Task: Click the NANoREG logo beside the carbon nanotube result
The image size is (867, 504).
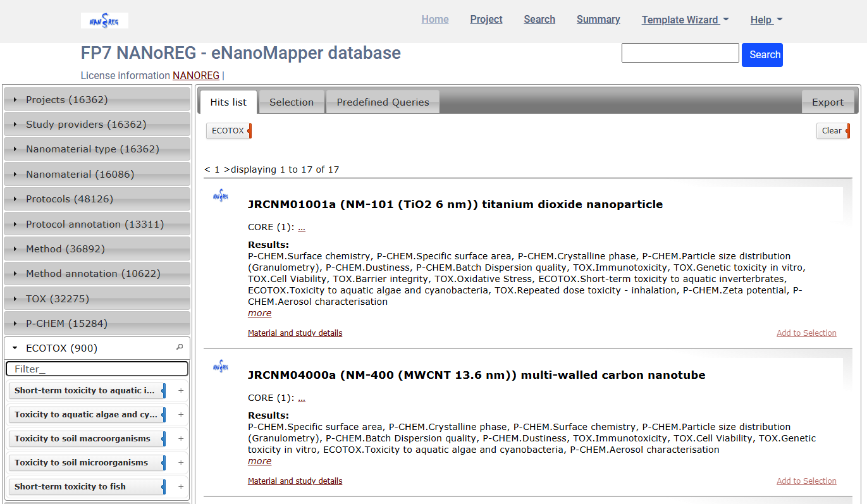Action: click(220, 366)
